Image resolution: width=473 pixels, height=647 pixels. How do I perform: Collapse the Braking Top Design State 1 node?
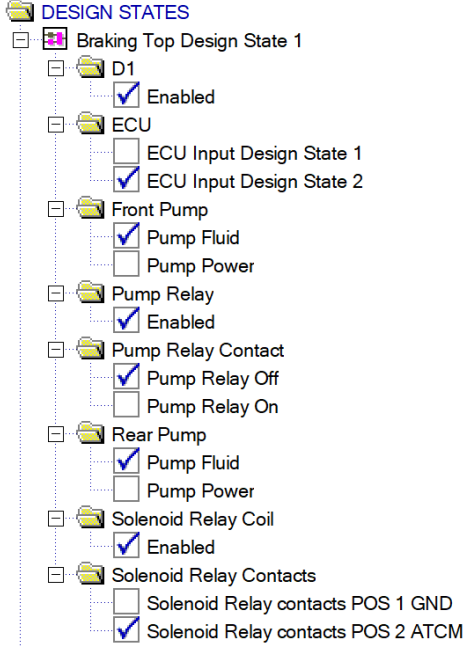pos(21,40)
